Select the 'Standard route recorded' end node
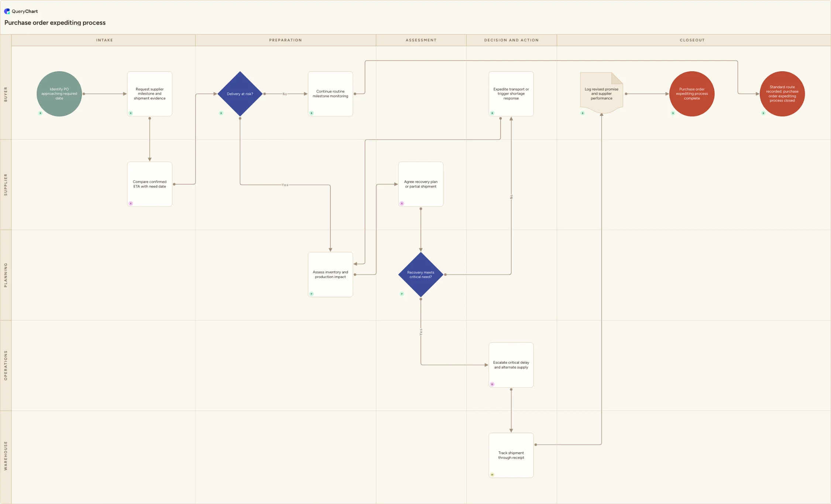 782,94
